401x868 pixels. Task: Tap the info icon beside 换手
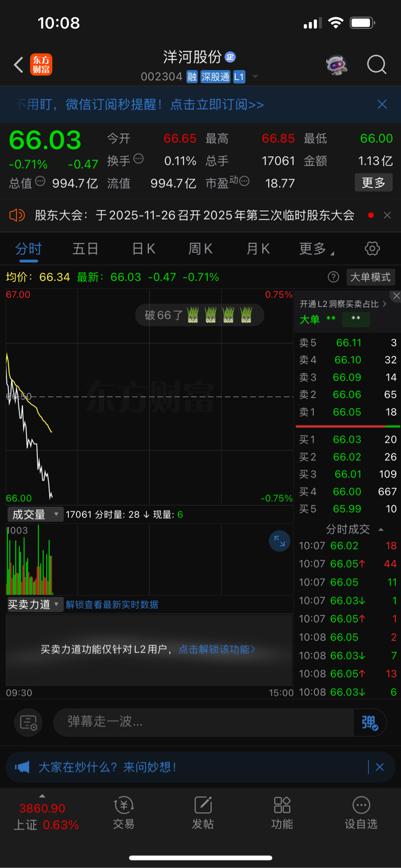coord(138,159)
